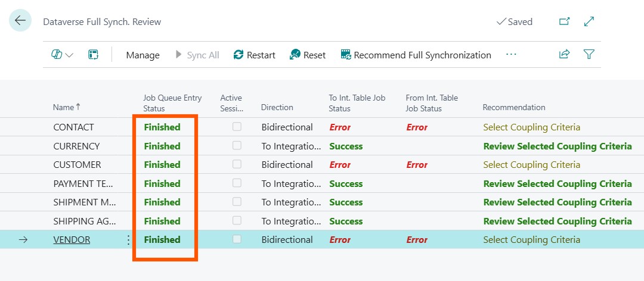Open page in new window icon

click(x=564, y=21)
